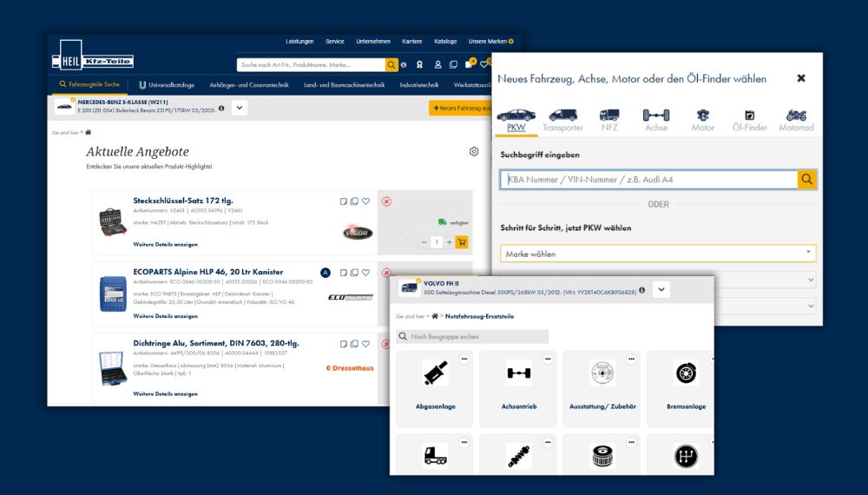
Task: Open more options on Ausstattung/ Zubehör tile
Action: [x=631, y=360]
